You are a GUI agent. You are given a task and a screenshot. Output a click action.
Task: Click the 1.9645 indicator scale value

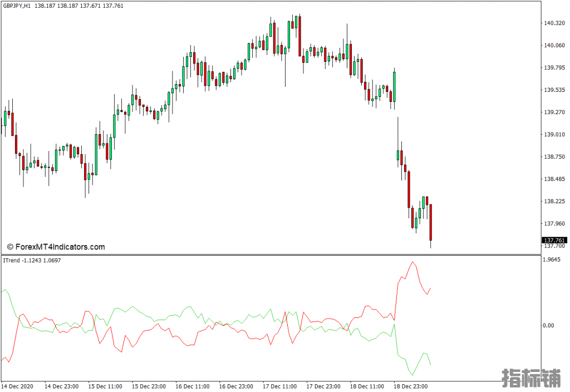pyautogui.click(x=552, y=259)
